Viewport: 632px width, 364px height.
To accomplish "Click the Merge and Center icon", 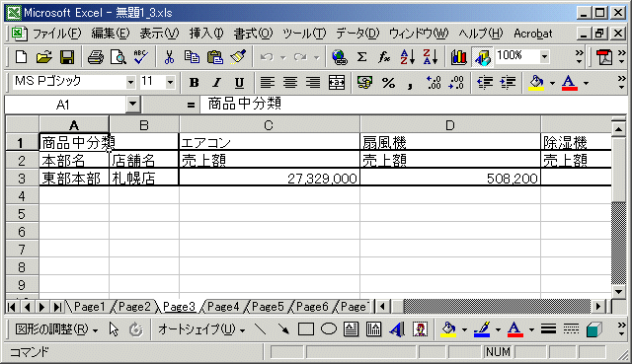I will tap(337, 83).
